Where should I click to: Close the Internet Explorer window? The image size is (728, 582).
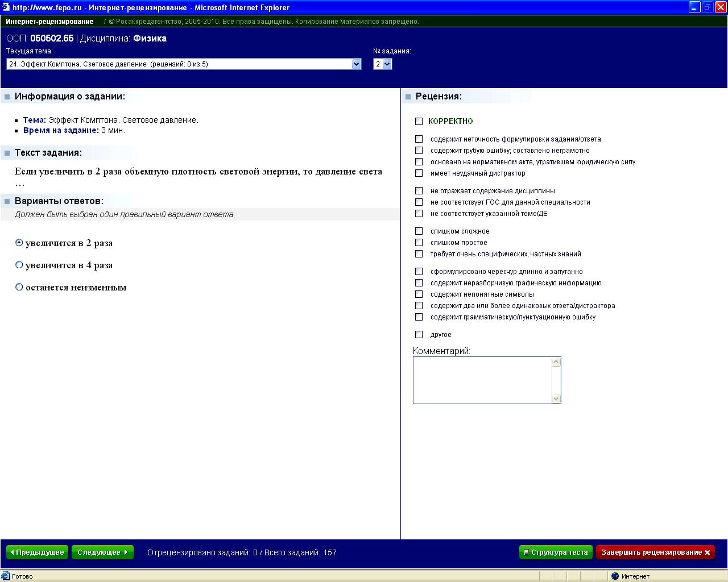click(x=719, y=7)
